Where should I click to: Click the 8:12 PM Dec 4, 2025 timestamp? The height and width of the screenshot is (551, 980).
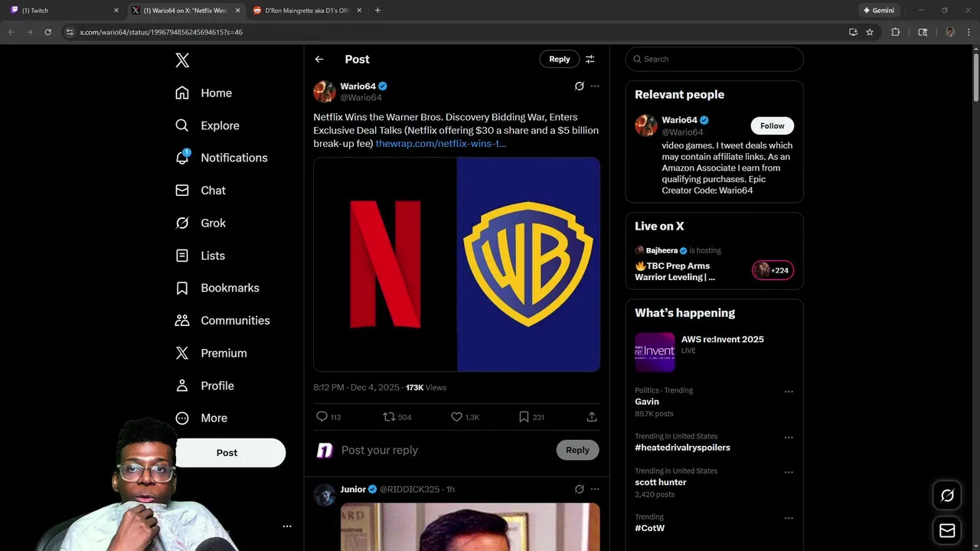coord(356,387)
